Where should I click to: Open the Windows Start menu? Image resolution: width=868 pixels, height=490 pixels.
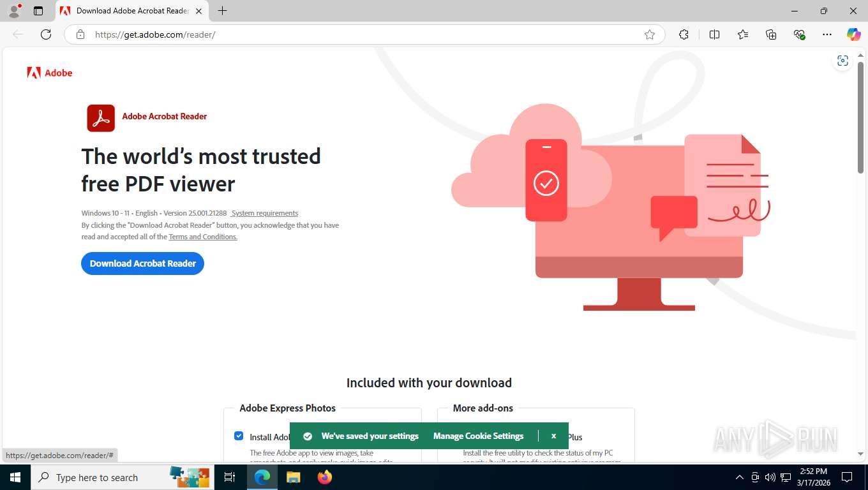15,477
